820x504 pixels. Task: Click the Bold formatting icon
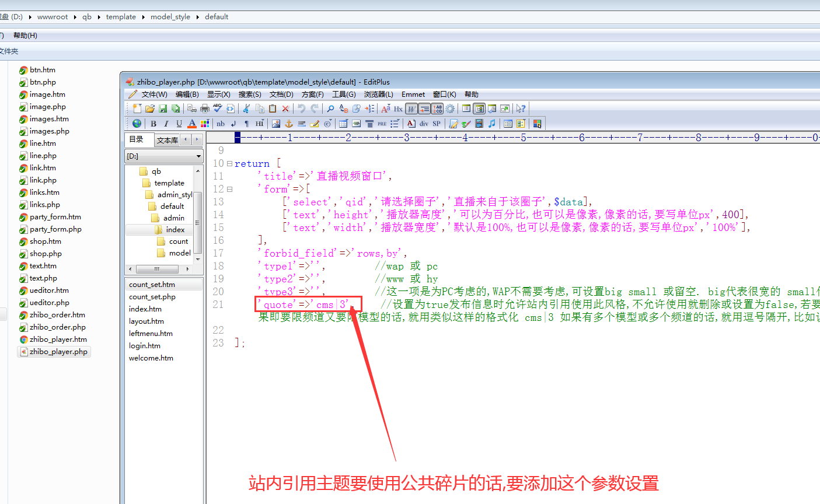(153, 124)
